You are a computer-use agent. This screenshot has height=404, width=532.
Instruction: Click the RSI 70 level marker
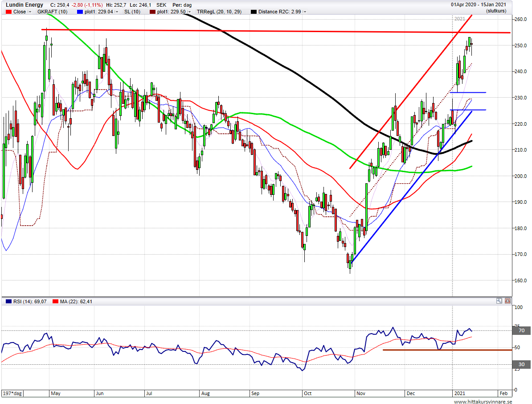tap(521, 331)
